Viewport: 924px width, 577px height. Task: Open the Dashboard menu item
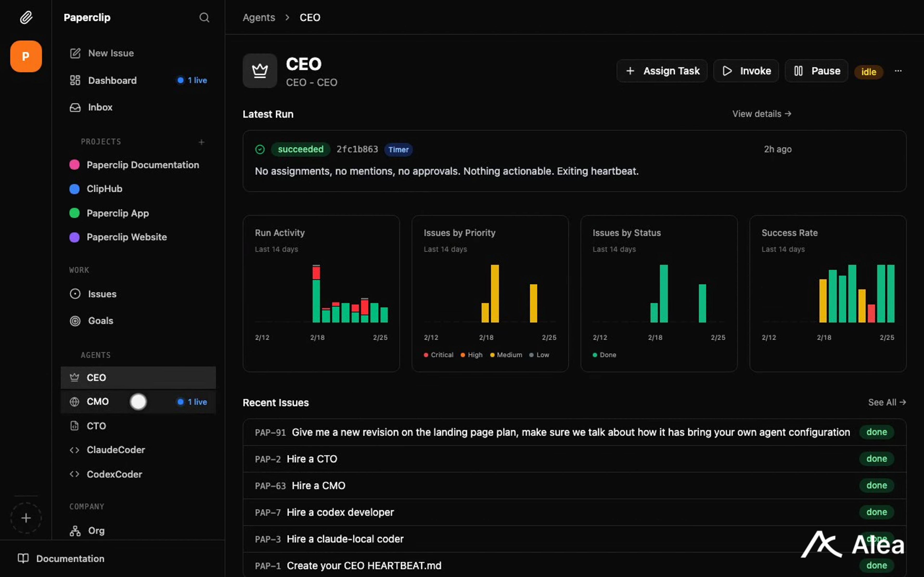coord(112,81)
